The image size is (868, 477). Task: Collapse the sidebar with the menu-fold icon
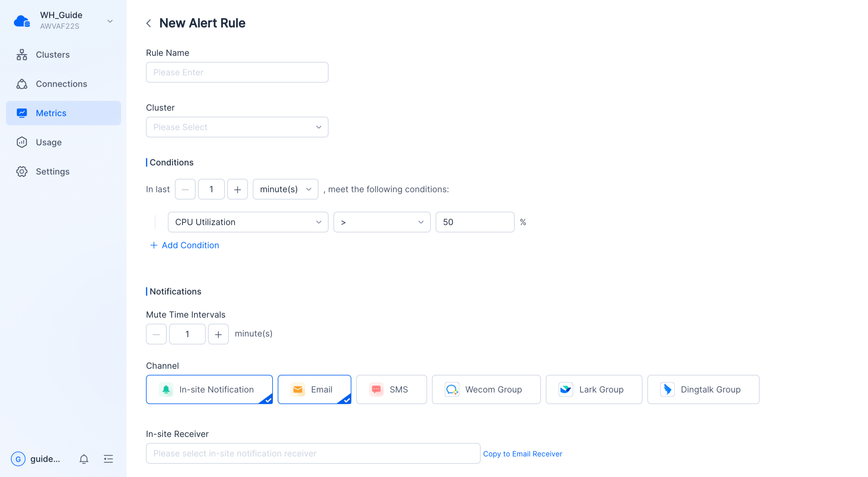pos(108,459)
